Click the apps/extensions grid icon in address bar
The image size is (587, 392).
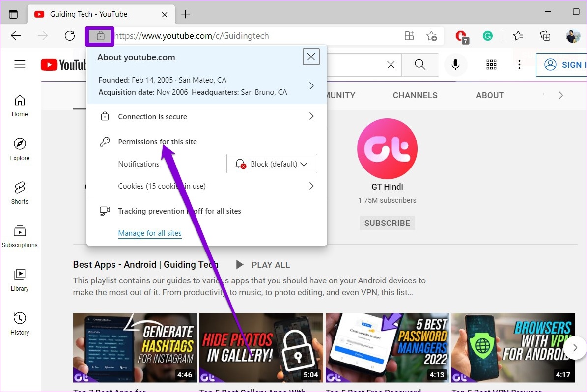tap(409, 36)
